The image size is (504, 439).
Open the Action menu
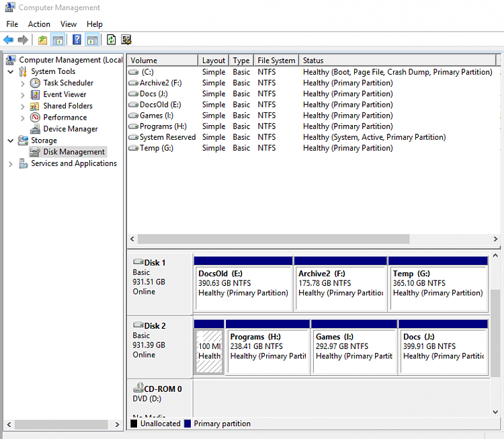click(39, 24)
